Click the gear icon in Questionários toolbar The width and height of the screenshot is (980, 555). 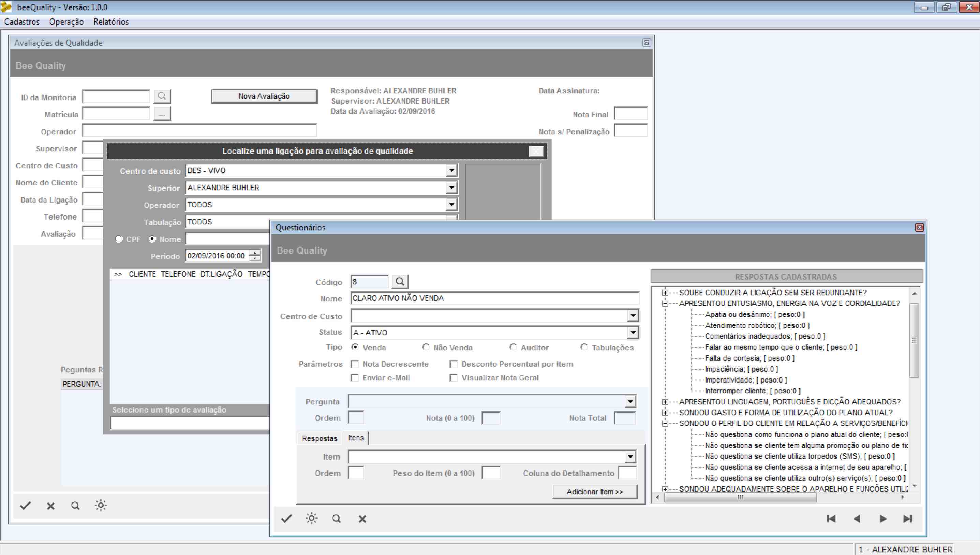[311, 519]
